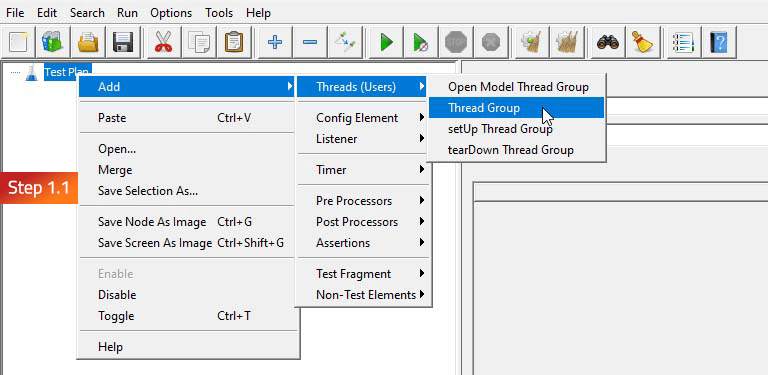Viewport: 768px width, 375px height.
Task: Click the broom Reset Search icon
Action: 642,43
